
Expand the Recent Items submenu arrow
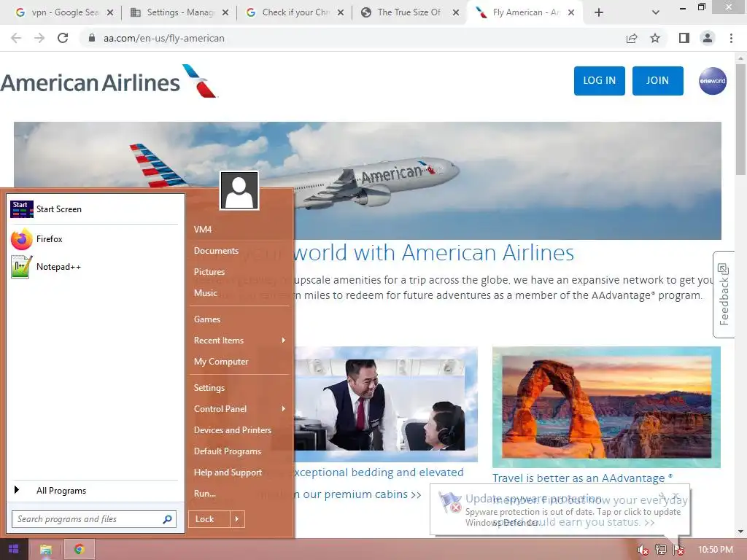284,341
